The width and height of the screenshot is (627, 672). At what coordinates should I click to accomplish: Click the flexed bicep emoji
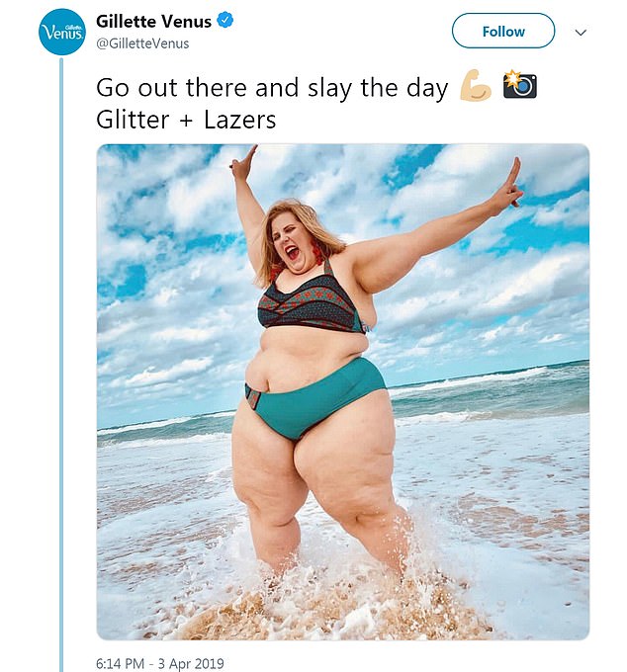click(x=477, y=87)
